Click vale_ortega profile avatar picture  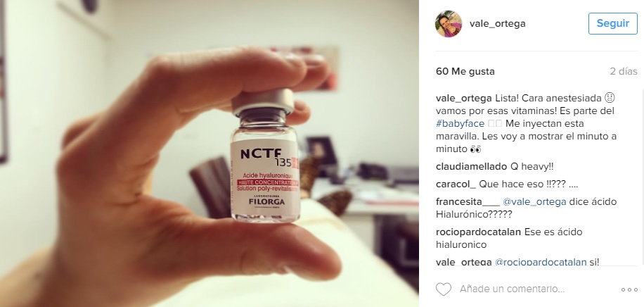point(449,24)
